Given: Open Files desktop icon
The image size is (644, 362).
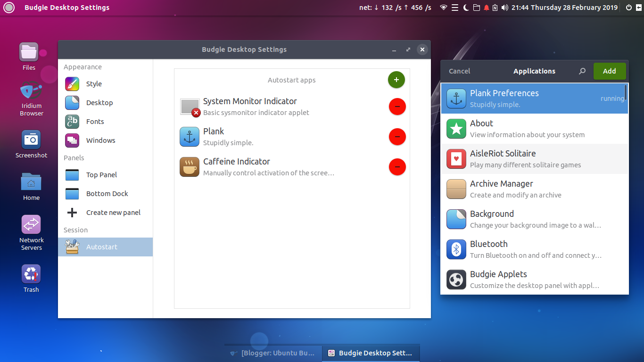Looking at the screenshot, I should click(29, 57).
